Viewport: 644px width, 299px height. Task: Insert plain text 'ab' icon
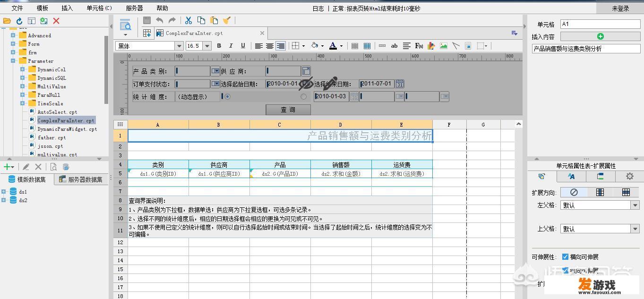pyautogui.click(x=394, y=46)
